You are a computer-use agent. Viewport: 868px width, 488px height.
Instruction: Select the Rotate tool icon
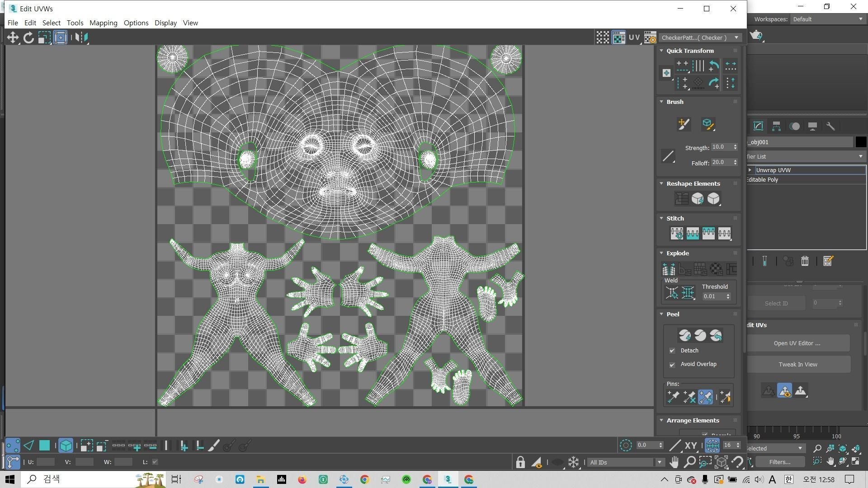28,38
